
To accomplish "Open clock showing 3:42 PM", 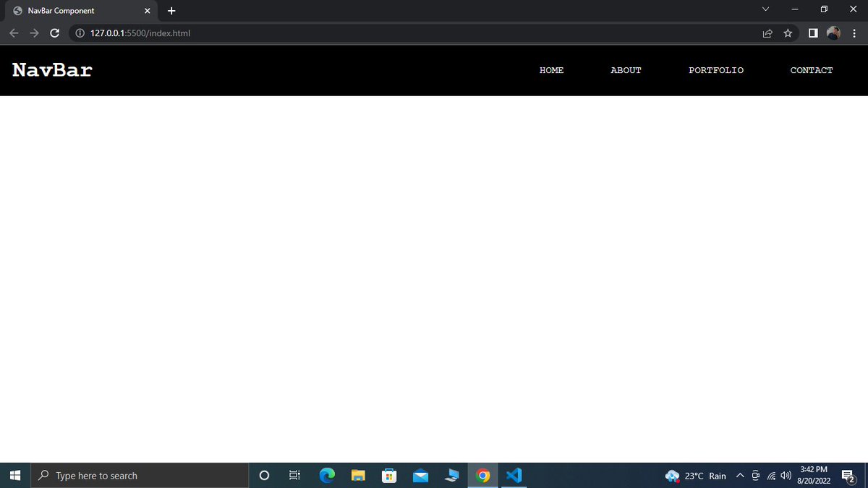I will click(x=814, y=475).
